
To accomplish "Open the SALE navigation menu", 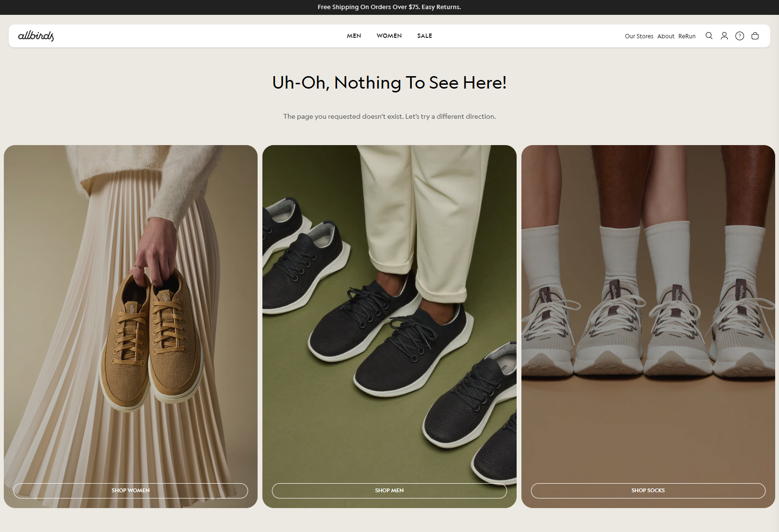I will 425,36.
